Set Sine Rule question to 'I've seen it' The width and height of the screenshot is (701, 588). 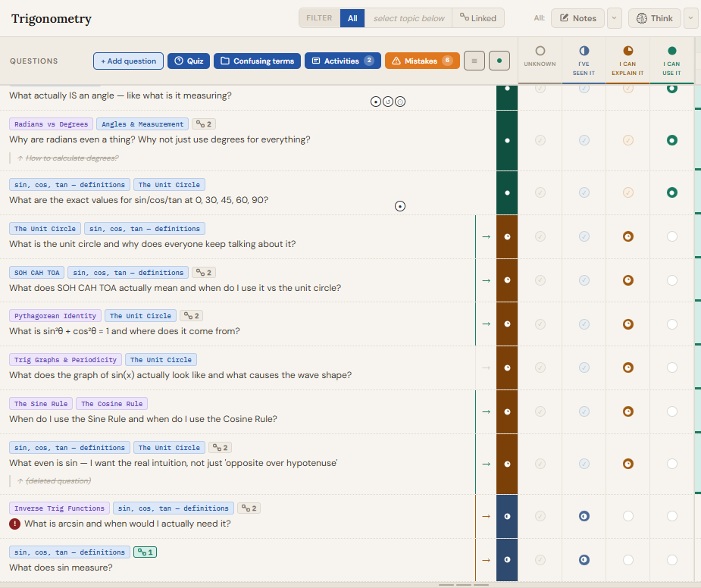click(x=584, y=411)
